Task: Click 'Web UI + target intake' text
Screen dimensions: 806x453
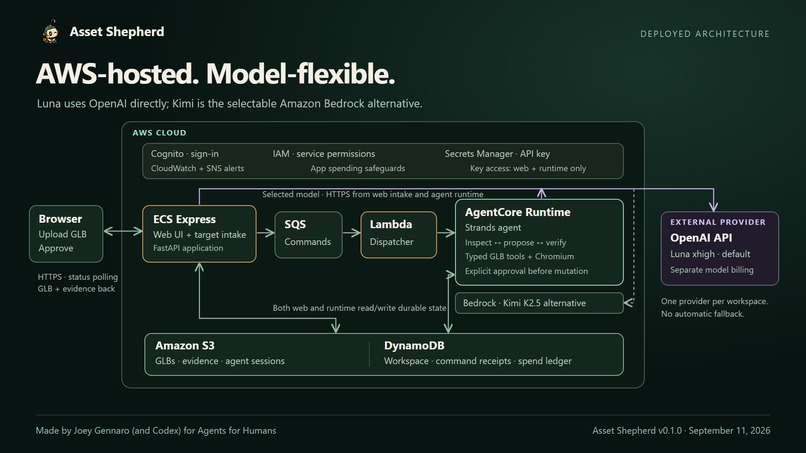Action: [199, 235]
